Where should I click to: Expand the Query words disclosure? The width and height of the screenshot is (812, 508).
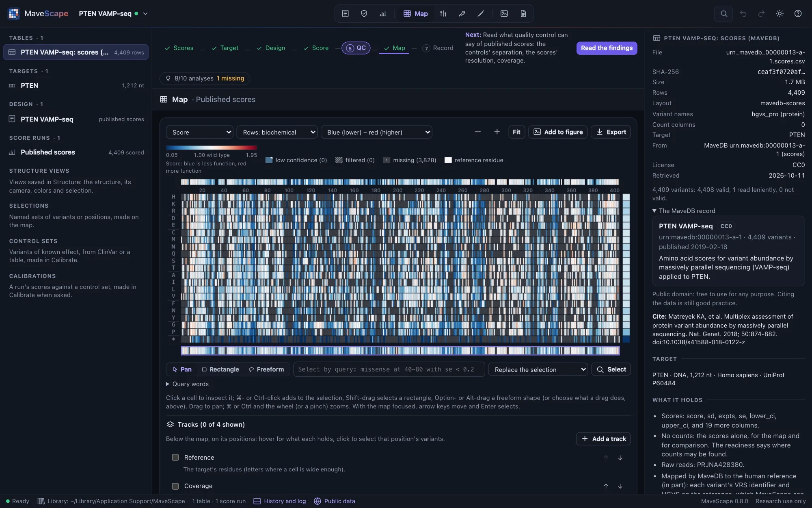coord(188,384)
